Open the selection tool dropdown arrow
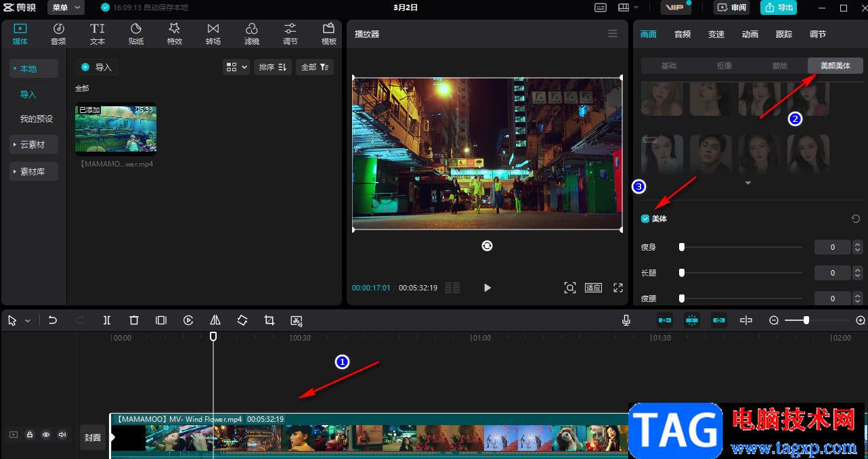868x459 pixels. [x=28, y=321]
